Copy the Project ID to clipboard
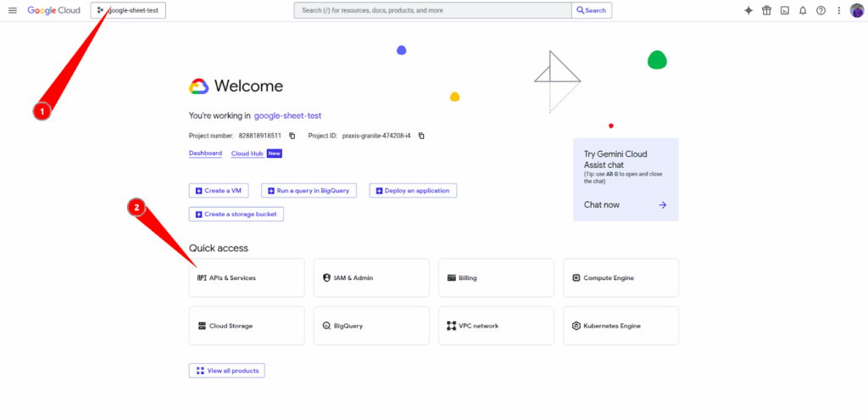Viewport: 868px width, 419px height. tap(421, 136)
